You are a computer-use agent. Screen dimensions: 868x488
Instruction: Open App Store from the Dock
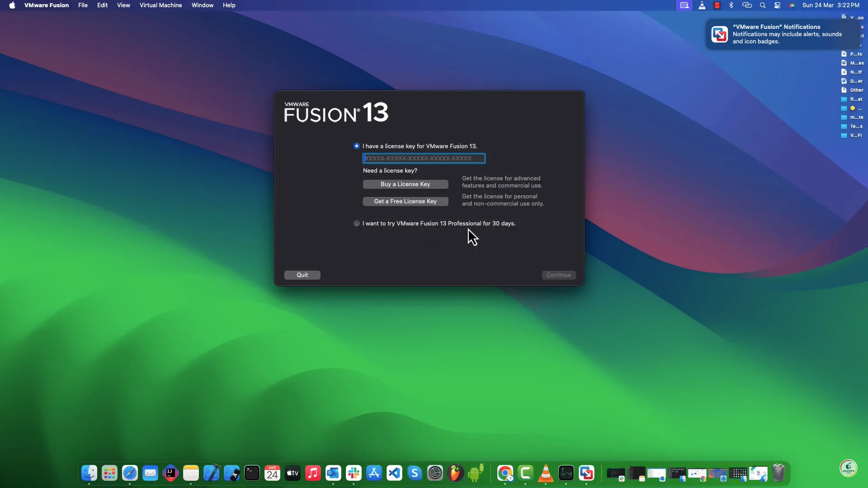[374, 473]
